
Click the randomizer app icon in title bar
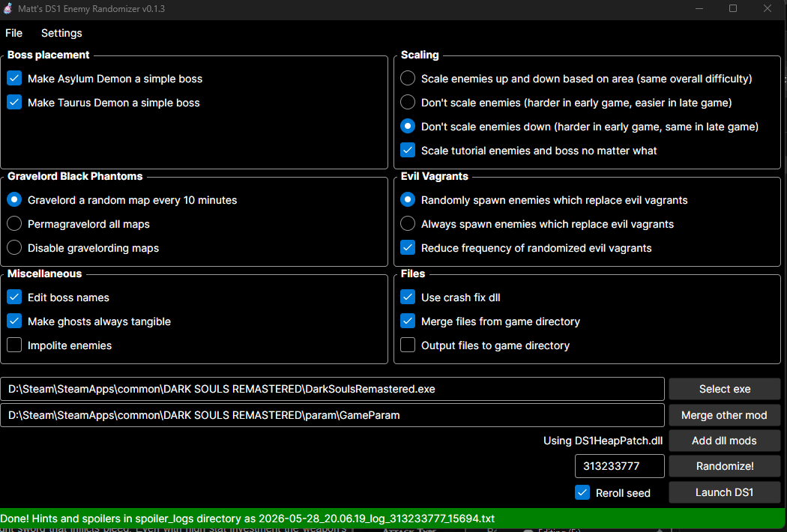(7, 8)
